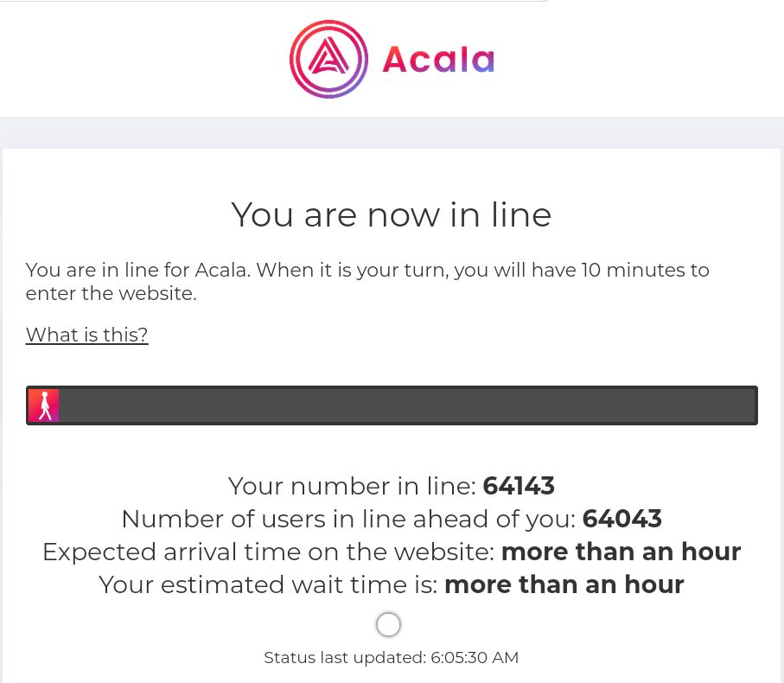Click "Your estimated wait time is" label

(x=268, y=584)
